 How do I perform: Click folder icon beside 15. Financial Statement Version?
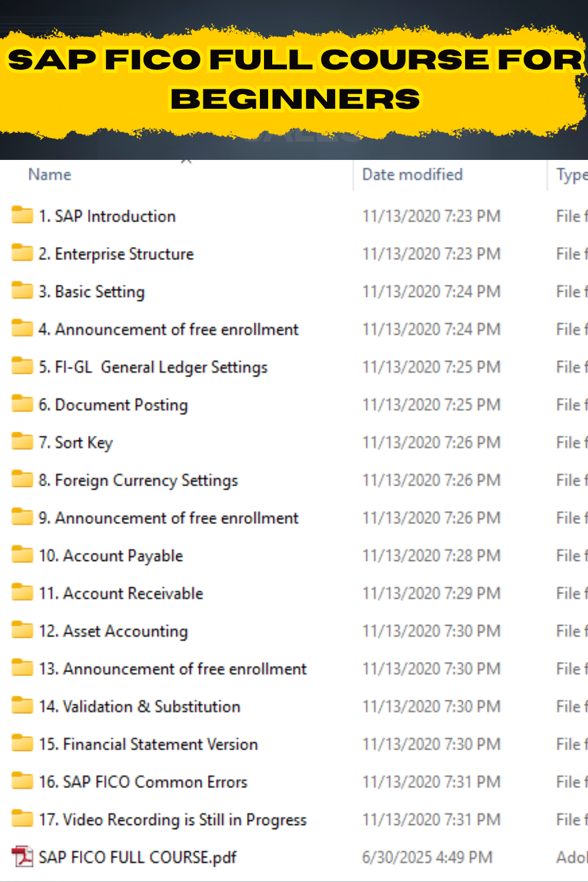[22, 743]
